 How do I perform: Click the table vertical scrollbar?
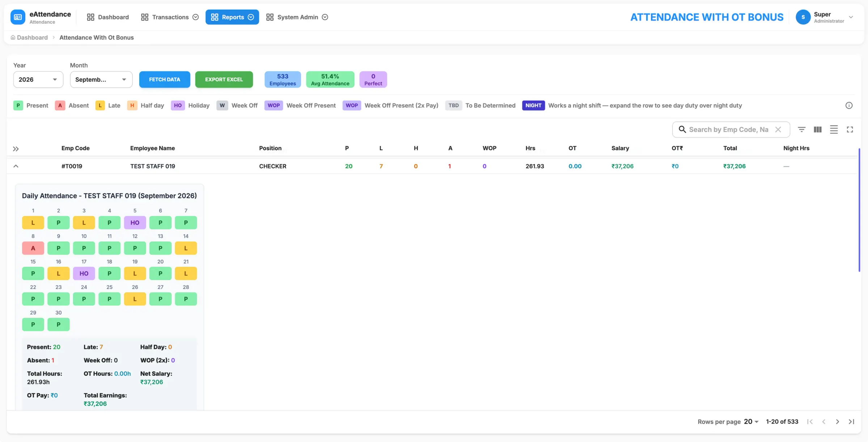[859, 210]
